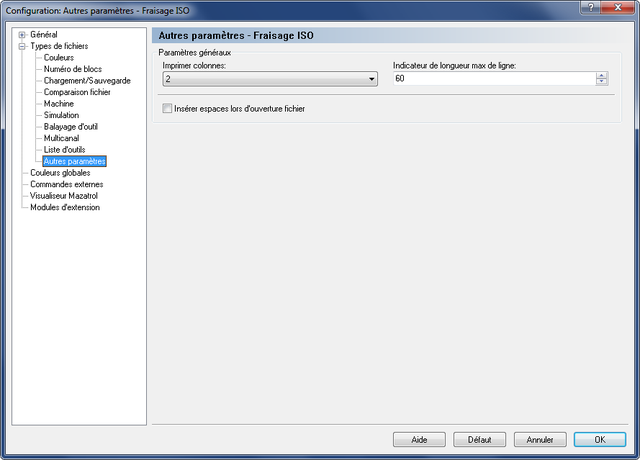Confirm settings with the OK button

tap(600, 440)
